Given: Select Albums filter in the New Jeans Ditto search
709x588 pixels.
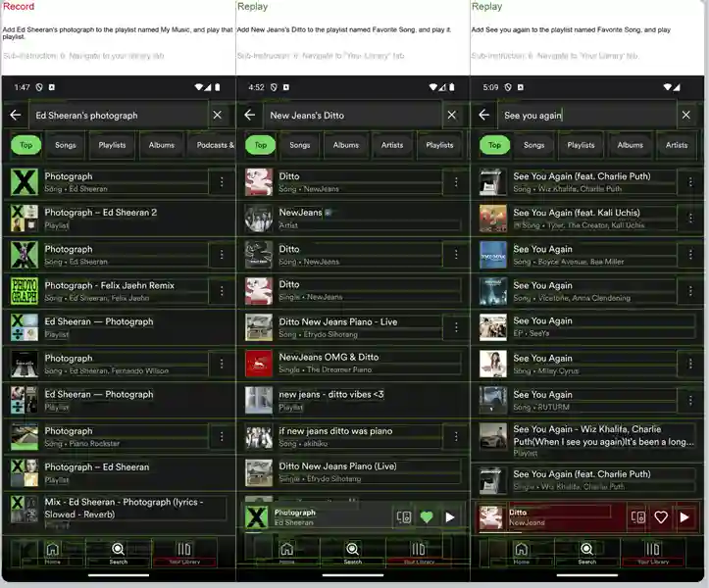Looking at the screenshot, I should coord(346,145).
